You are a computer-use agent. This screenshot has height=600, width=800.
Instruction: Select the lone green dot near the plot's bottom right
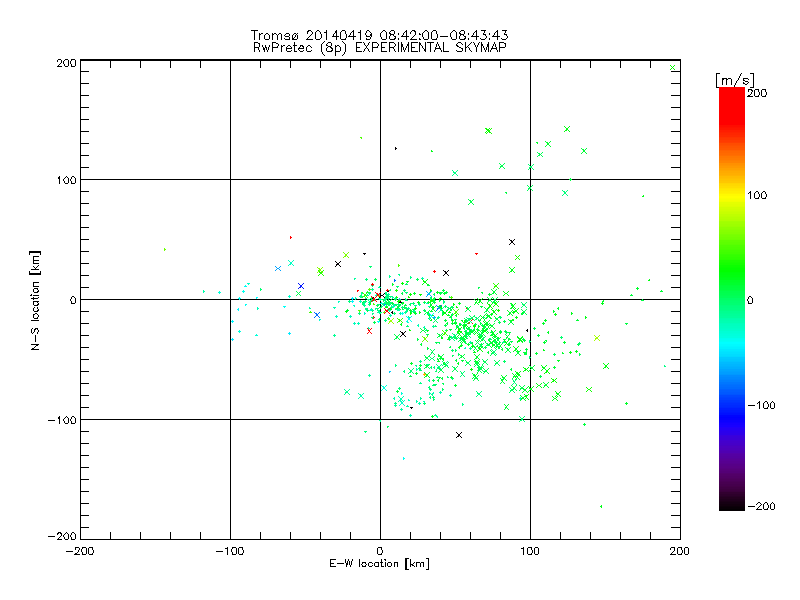tap(601, 507)
